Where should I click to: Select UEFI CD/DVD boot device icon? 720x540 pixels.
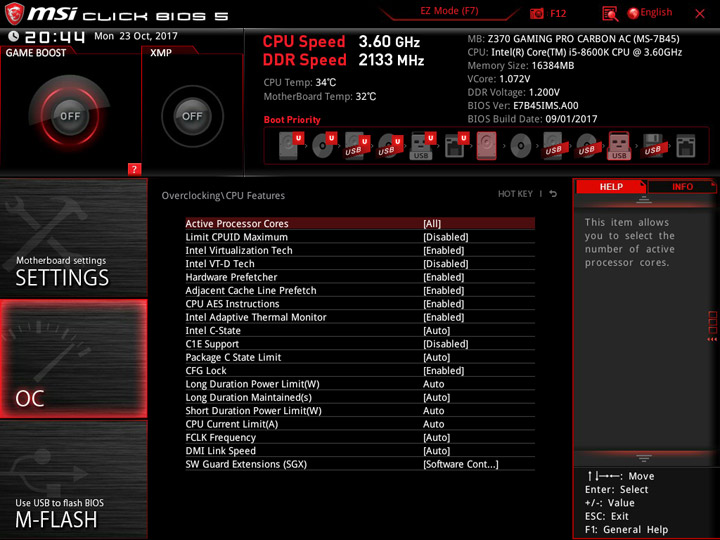coord(324,146)
